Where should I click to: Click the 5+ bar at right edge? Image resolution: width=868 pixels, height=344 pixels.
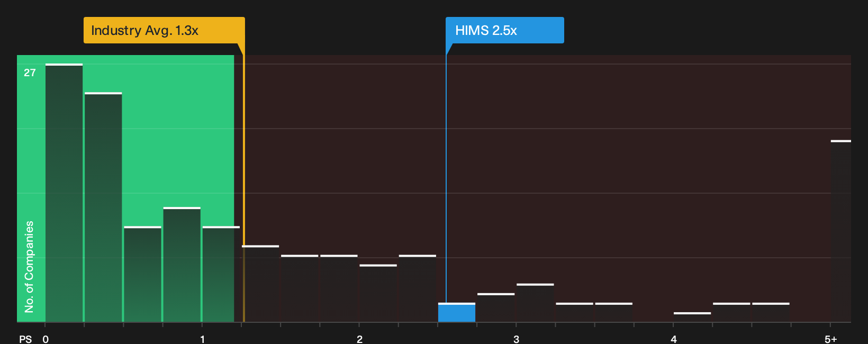click(x=841, y=231)
